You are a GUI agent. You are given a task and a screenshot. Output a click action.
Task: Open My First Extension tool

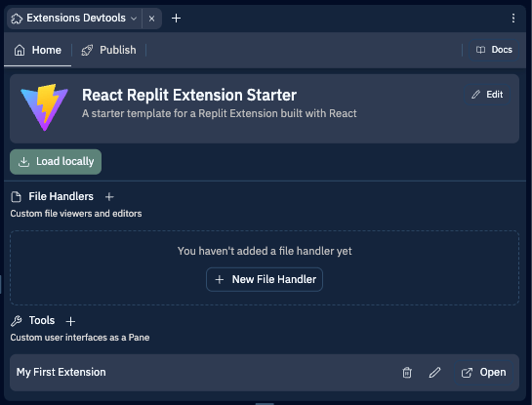point(483,373)
